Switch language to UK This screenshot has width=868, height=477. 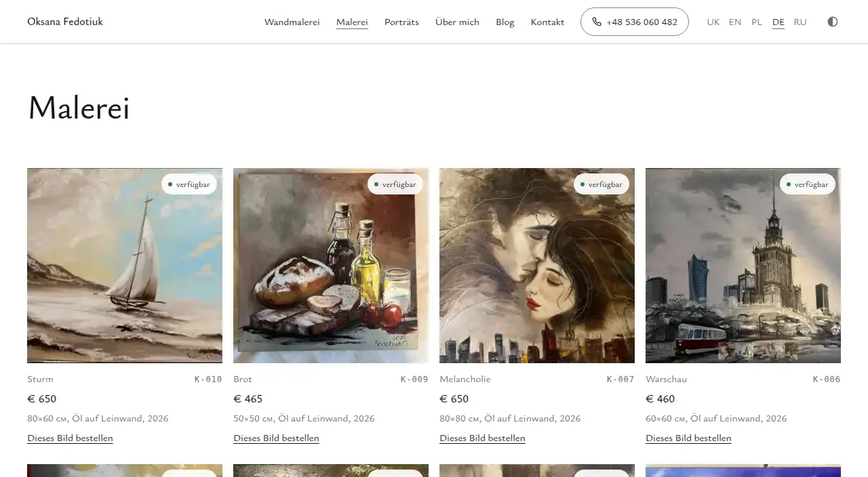click(713, 22)
